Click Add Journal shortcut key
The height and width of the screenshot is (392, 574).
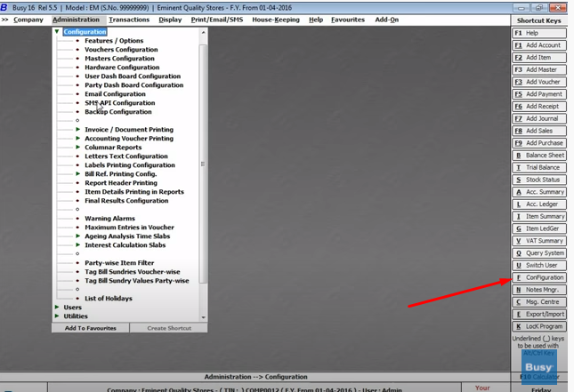[x=539, y=118]
